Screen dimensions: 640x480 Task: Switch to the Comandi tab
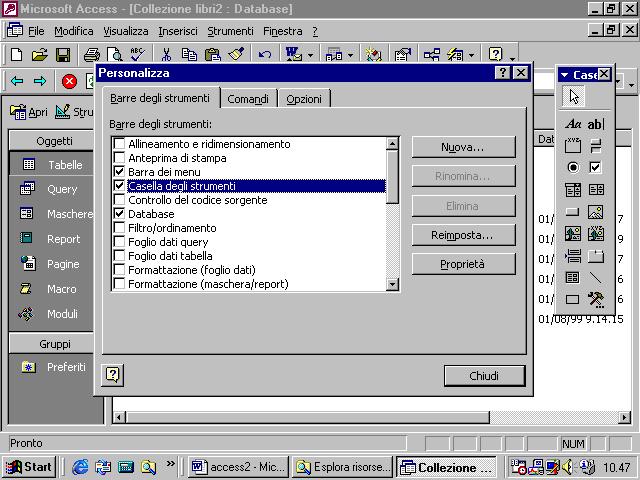248,99
